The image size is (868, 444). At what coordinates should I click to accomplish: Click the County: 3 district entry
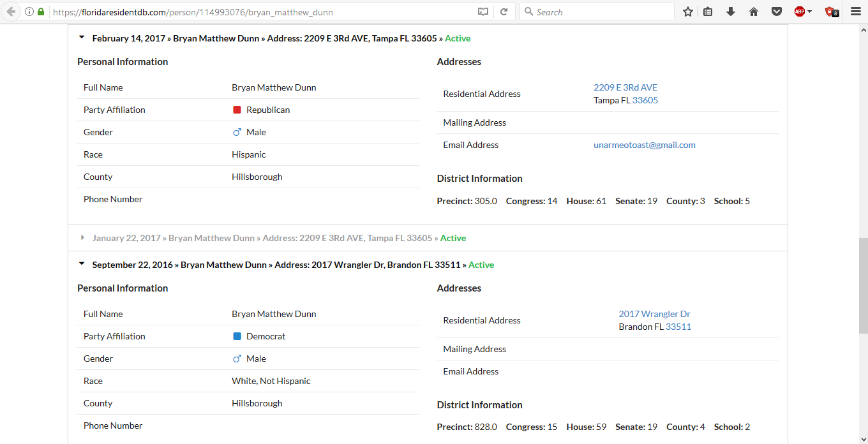click(685, 201)
